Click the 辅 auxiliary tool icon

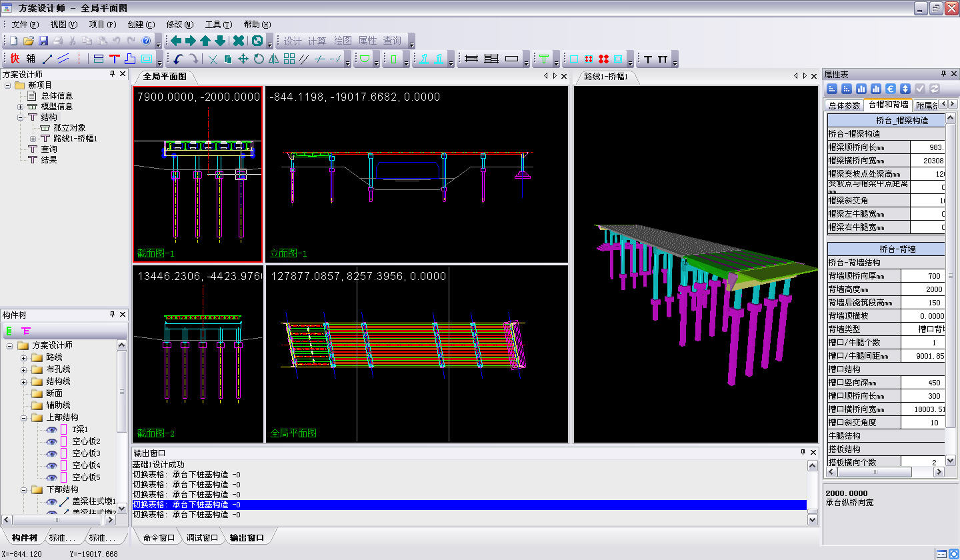click(x=31, y=59)
